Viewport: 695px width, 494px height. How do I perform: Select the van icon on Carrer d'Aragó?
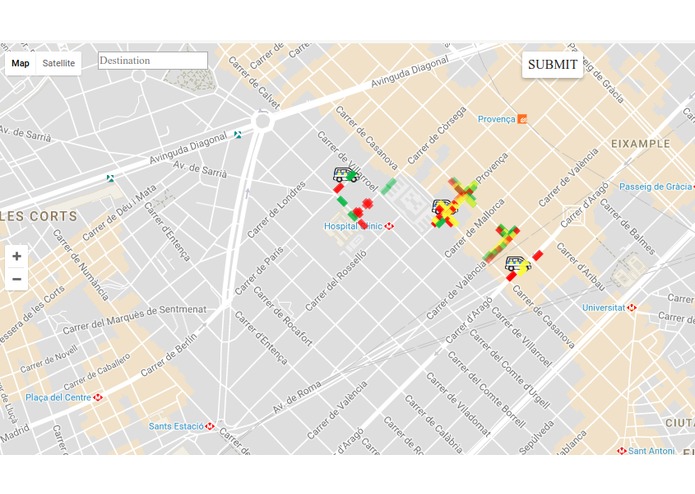[518, 265]
